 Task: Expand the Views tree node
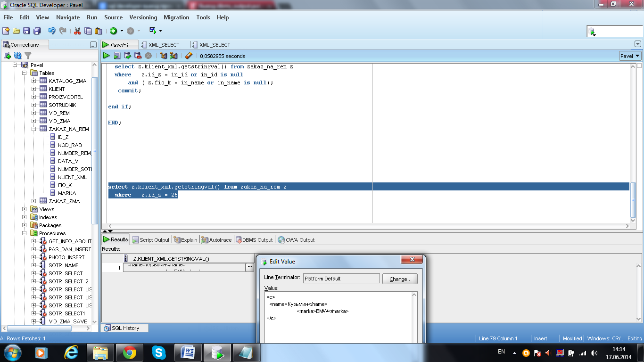tap(24, 209)
